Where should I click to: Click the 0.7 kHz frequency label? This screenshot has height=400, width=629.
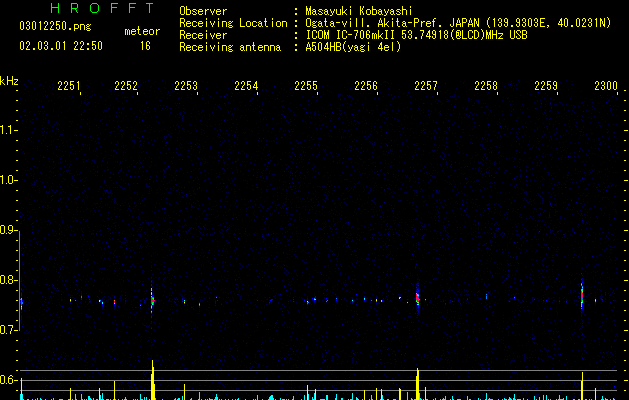click(8, 330)
